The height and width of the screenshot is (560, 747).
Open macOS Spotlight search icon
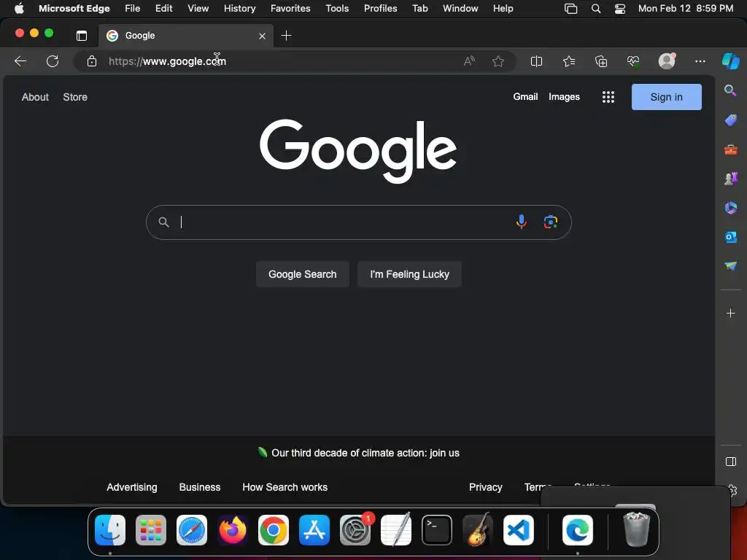(x=595, y=9)
